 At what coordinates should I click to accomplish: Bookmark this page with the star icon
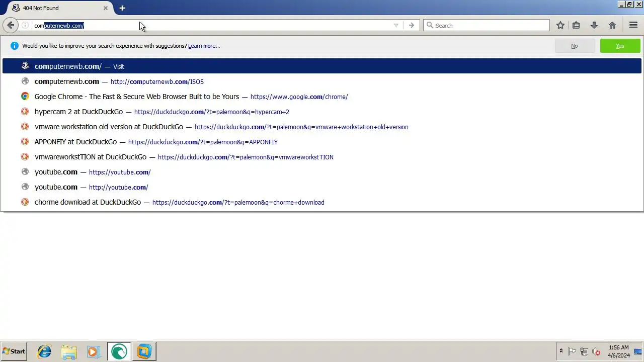(560, 25)
